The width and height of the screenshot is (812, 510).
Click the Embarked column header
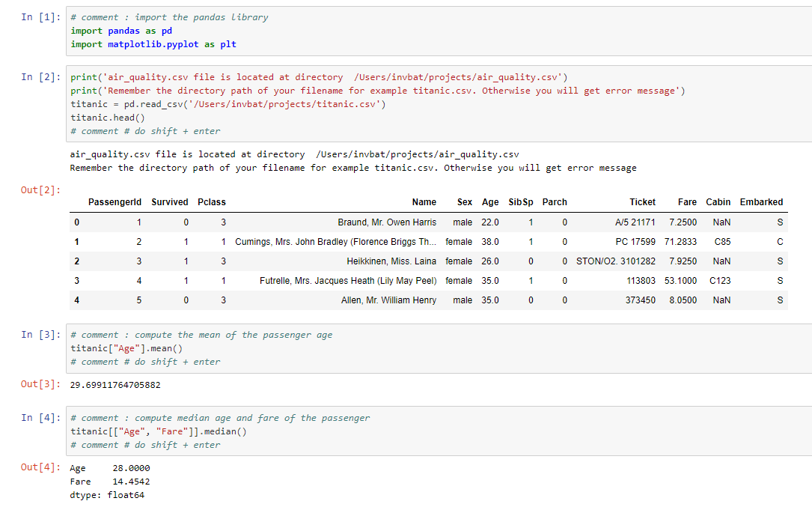761,202
